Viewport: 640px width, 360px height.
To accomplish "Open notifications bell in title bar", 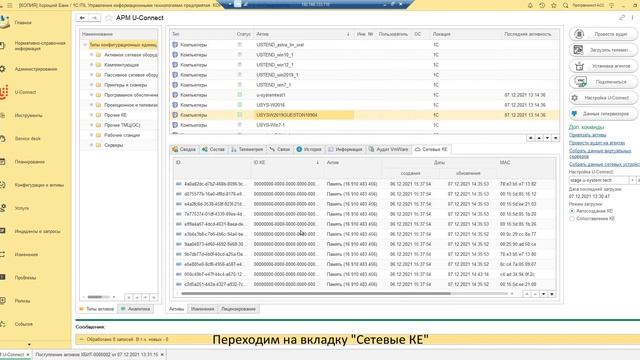I will 530,5.
